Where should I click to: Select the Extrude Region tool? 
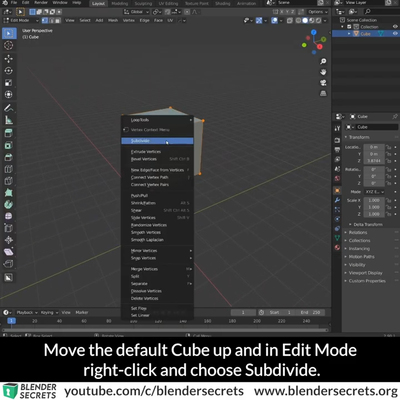9,133
